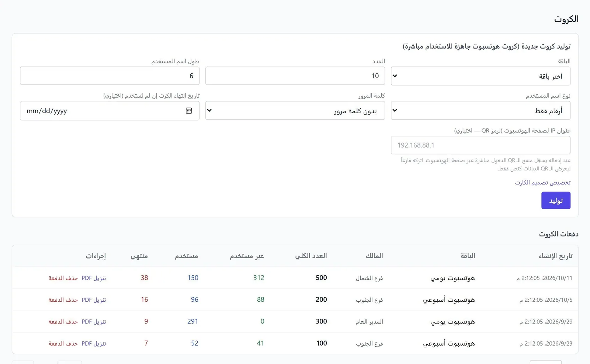Image resolution: width=590 pixels, height=364 pixels.
Task: Click the hotspot IP address field
Action: click(480, 145)
